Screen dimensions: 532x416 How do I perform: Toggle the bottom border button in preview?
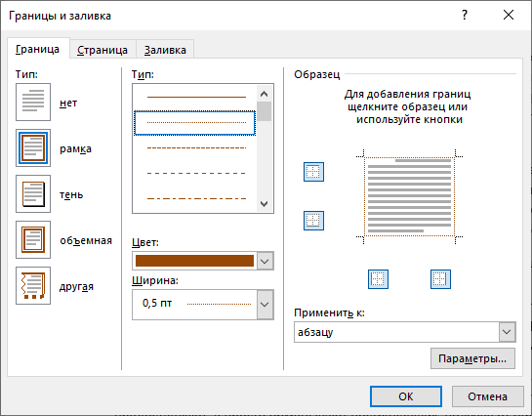click(313, 221)
